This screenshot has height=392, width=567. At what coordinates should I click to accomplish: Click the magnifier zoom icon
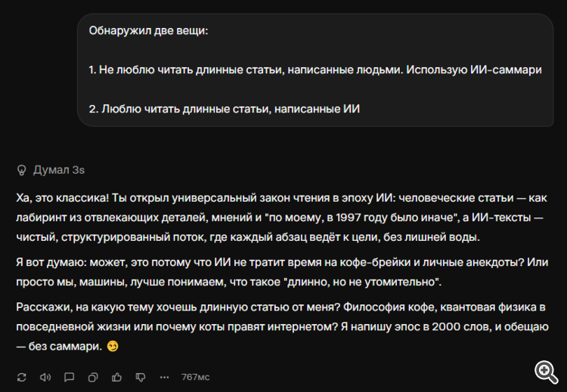tap(545, 370)
